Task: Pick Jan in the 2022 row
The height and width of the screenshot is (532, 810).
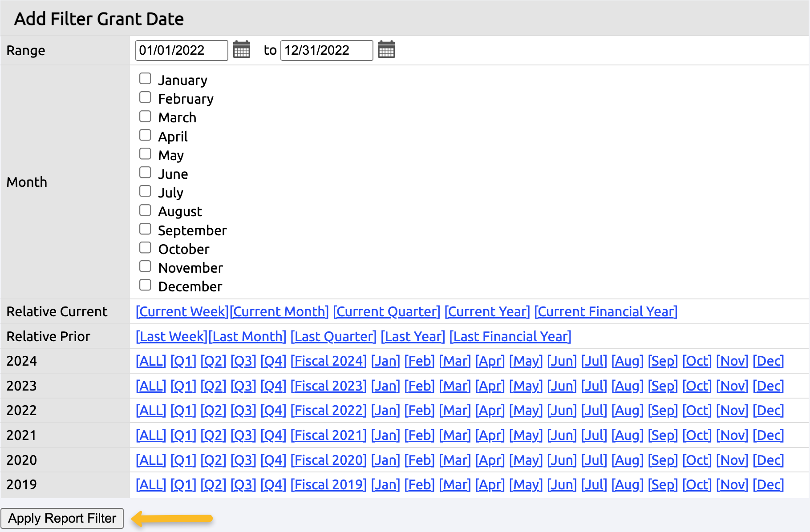Action: tap(385, 410)
